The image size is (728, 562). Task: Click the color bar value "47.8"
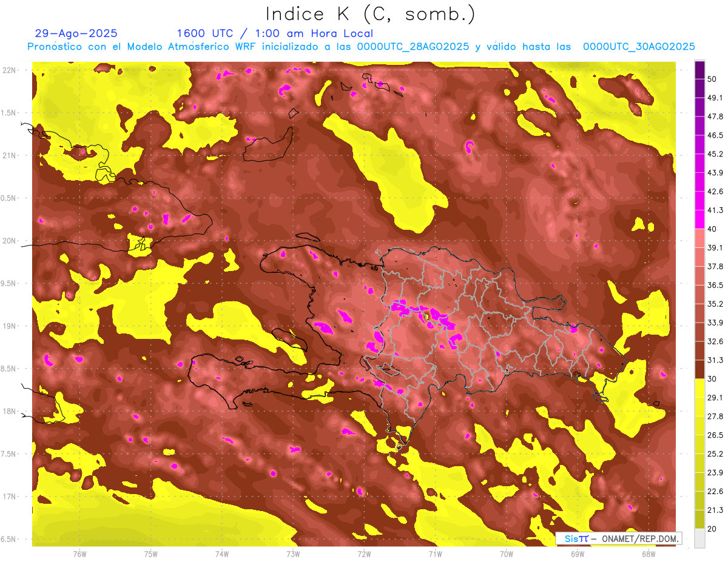715,116
